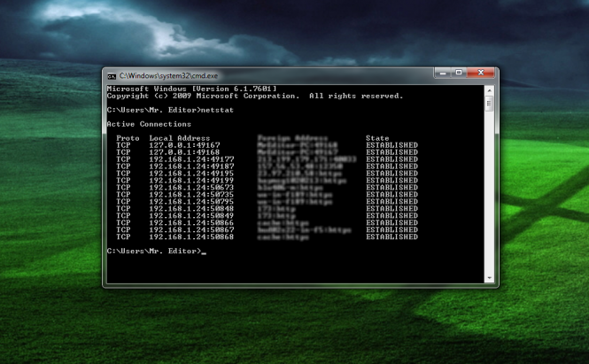Click the final C:\Users\Mr. Editor> prompt
The width and height of the screenshot is (589, 364).
pyautogui.click(x=154, y=252)
